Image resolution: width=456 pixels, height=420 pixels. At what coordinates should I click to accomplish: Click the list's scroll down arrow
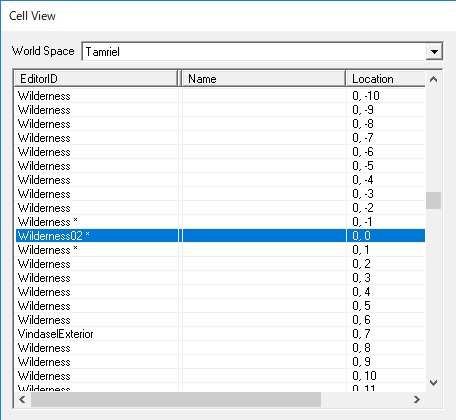pyautogui.click(x=433, y=383)
